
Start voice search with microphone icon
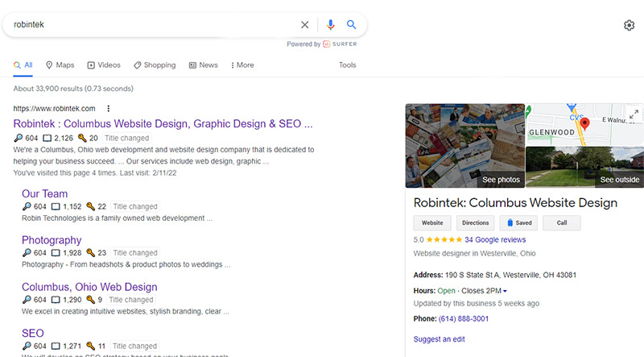[x=330, y=25]
